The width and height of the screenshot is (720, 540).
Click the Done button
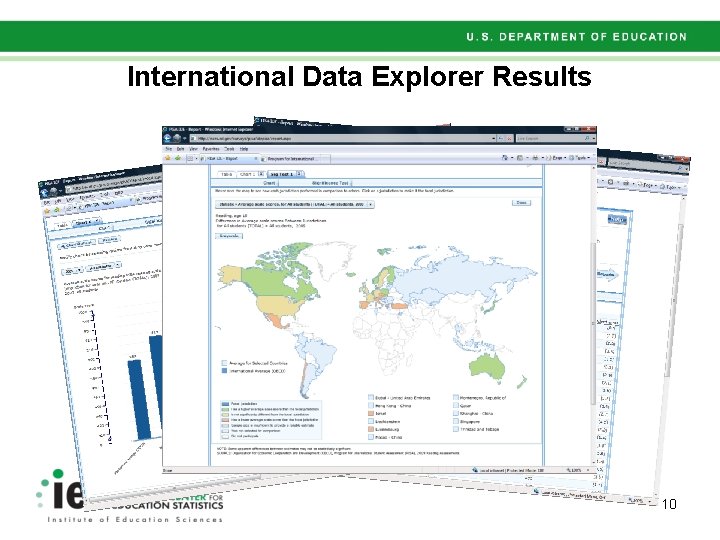[521, 202]
